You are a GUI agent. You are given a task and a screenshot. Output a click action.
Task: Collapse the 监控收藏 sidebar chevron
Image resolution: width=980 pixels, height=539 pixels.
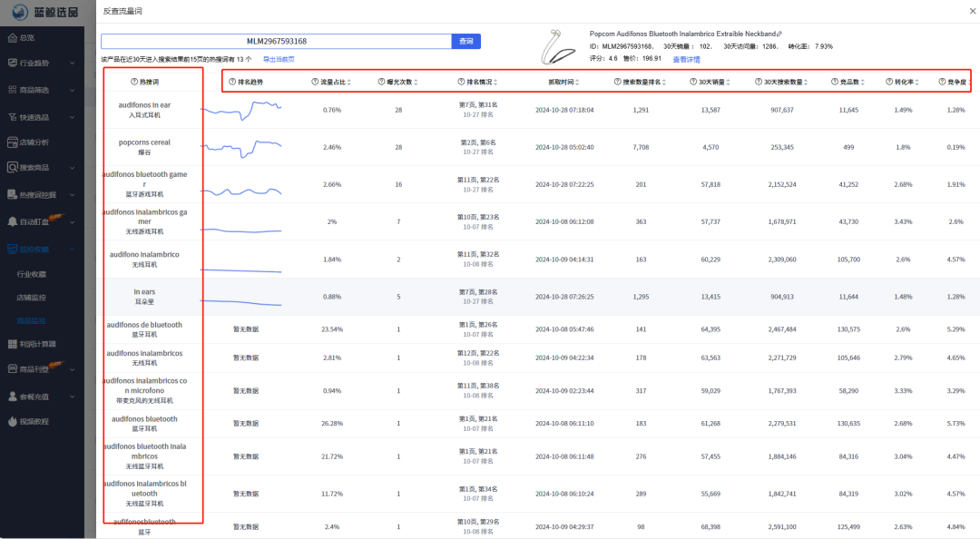pos(72,249)
